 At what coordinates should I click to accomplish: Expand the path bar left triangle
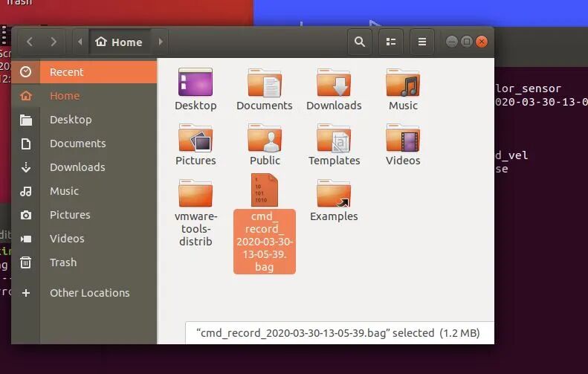tap(80, 42)
